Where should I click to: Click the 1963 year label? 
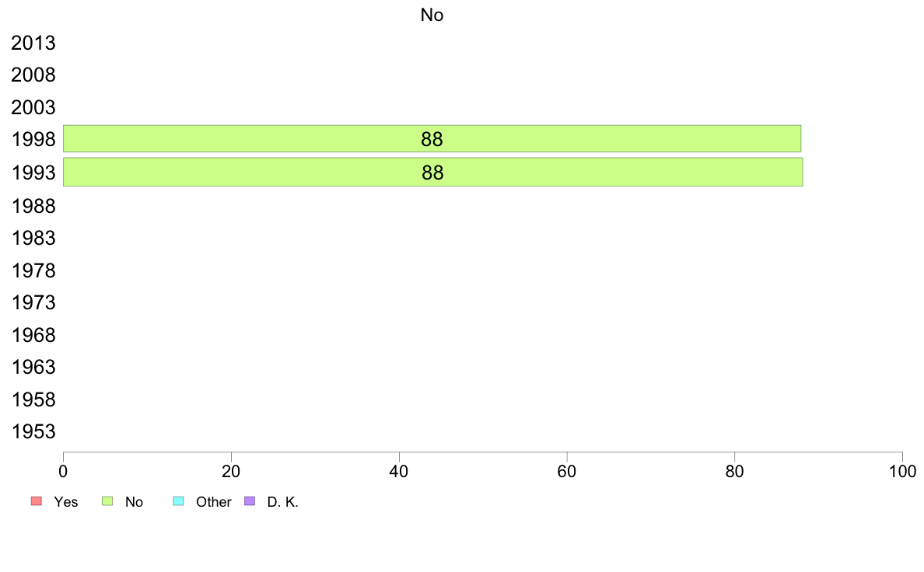point(33,368)
